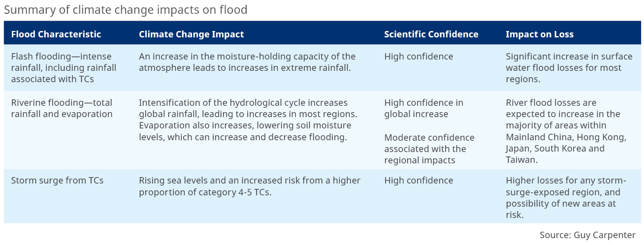
Task: Select the storm-surge-exposed region losses cell
Action: click(x=565, y=197)
